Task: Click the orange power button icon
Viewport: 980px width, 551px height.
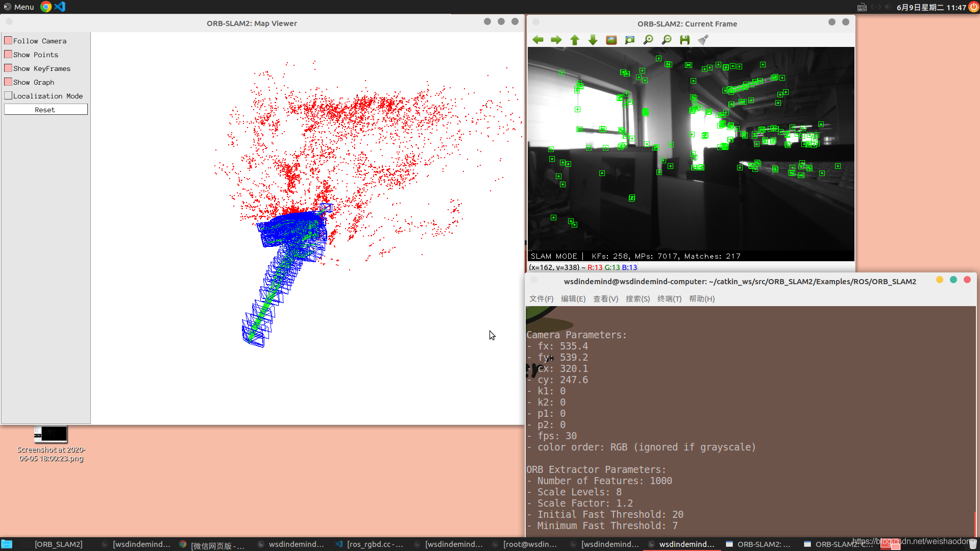Action: pyautogui.click(x=973, y=7)
